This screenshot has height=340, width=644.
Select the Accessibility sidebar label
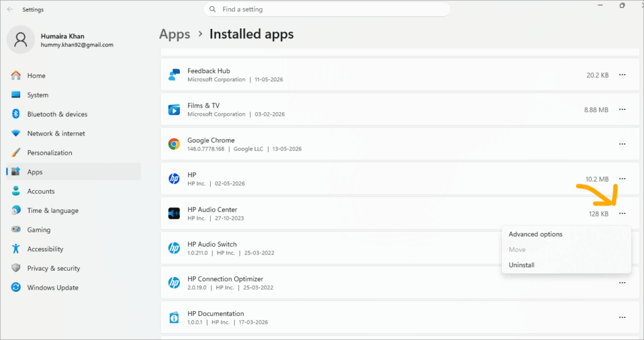coord(45,249)
